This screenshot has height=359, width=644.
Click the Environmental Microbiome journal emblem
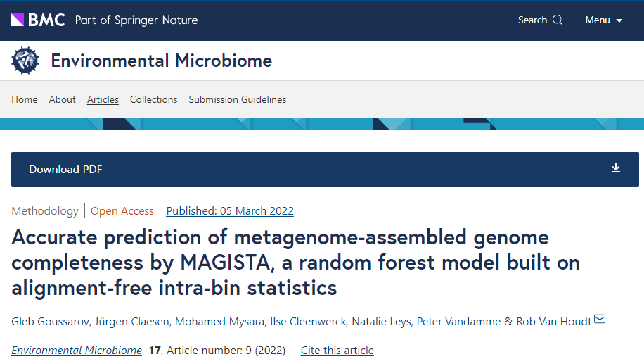(25, 61)
